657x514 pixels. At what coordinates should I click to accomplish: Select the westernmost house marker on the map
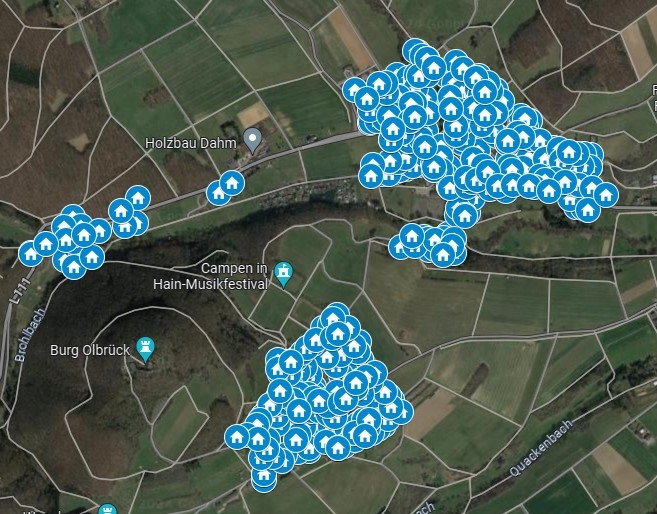[x=31, y=254]
